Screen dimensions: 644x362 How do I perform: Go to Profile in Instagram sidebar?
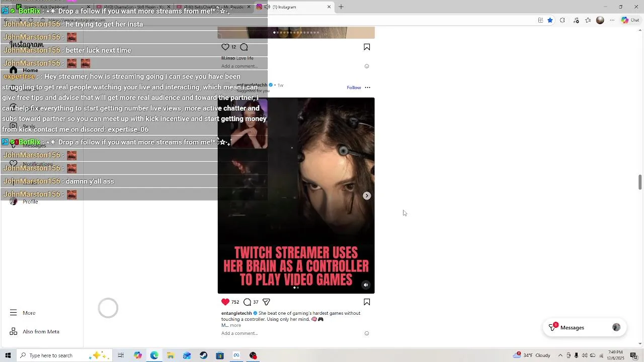click(24, 202)
